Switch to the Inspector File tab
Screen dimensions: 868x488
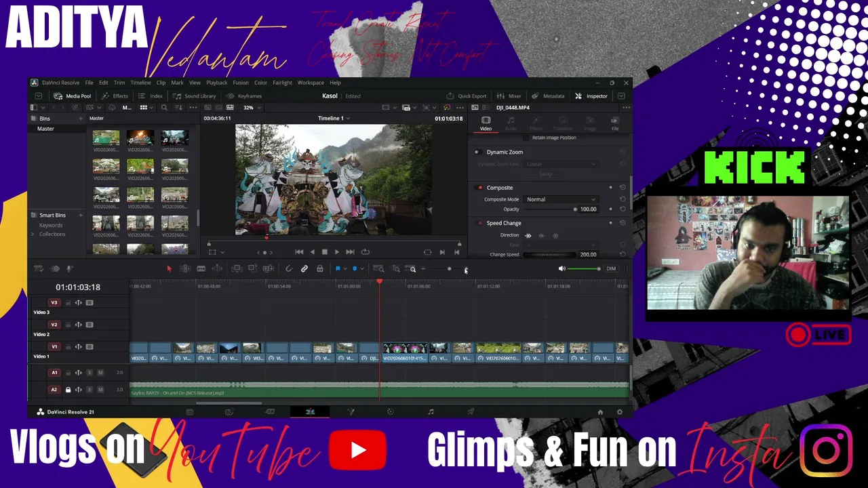coord(615,123)
